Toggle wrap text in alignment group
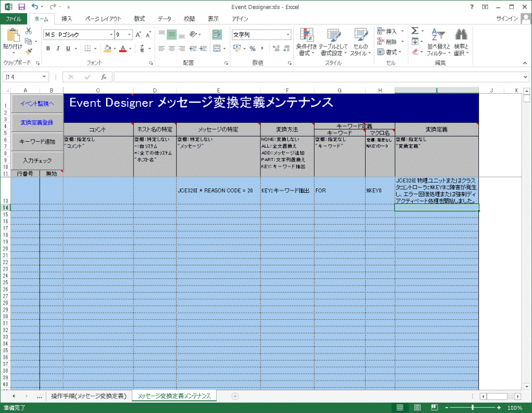Screen dimensions: 532x413 tap(217, 34)
